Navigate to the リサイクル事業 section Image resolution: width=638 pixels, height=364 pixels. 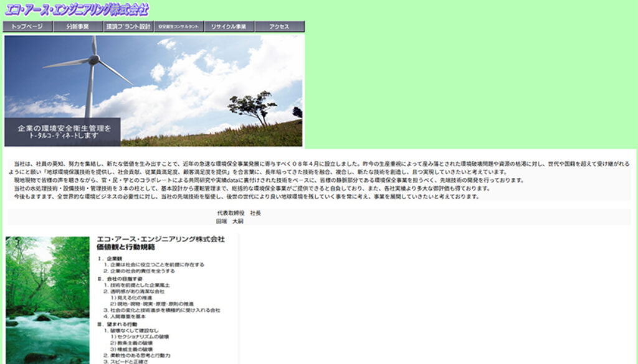coord(229,27)
